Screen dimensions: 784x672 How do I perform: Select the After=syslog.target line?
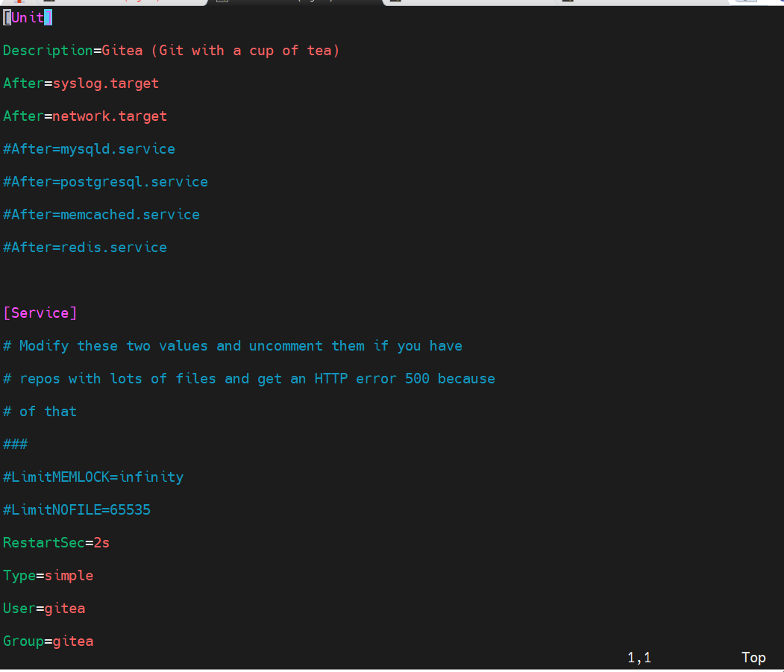(81, 84)
